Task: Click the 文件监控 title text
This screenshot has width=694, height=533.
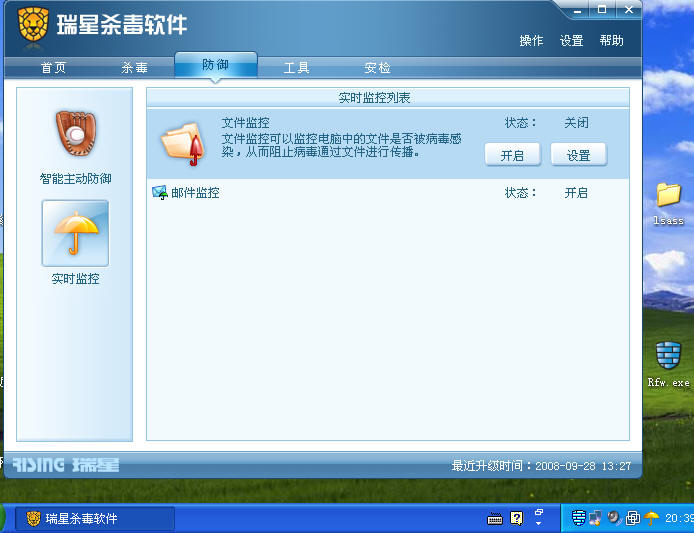Action: coord(245,123)
